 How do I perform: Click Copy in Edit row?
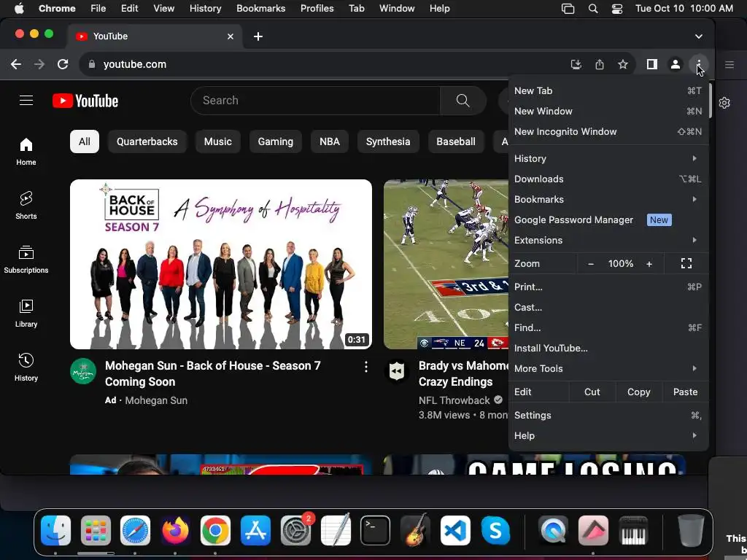tap(638, 392)
